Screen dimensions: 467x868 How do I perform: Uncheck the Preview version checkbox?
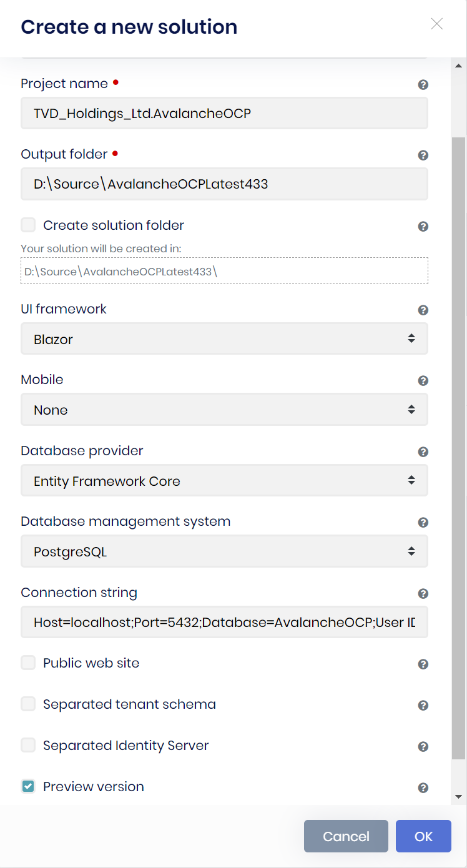click(28, 787)
